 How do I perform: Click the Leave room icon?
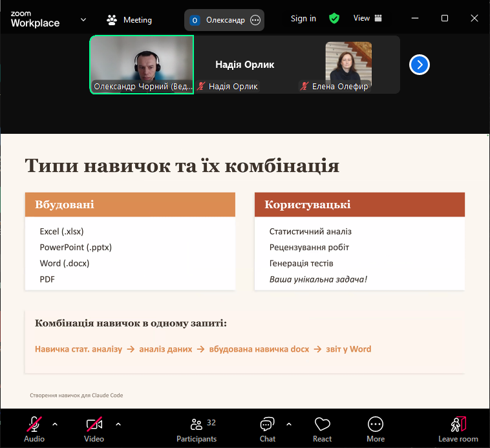(458, 428)
